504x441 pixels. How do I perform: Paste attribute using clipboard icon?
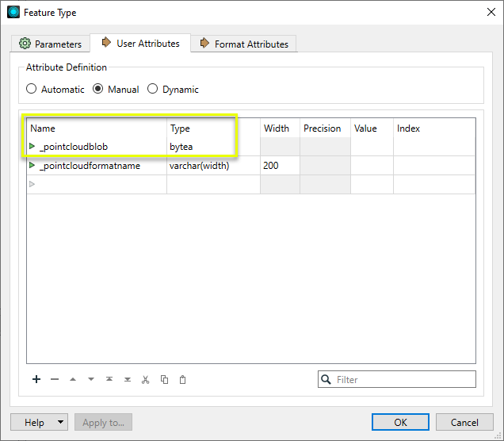click(182, 379)
